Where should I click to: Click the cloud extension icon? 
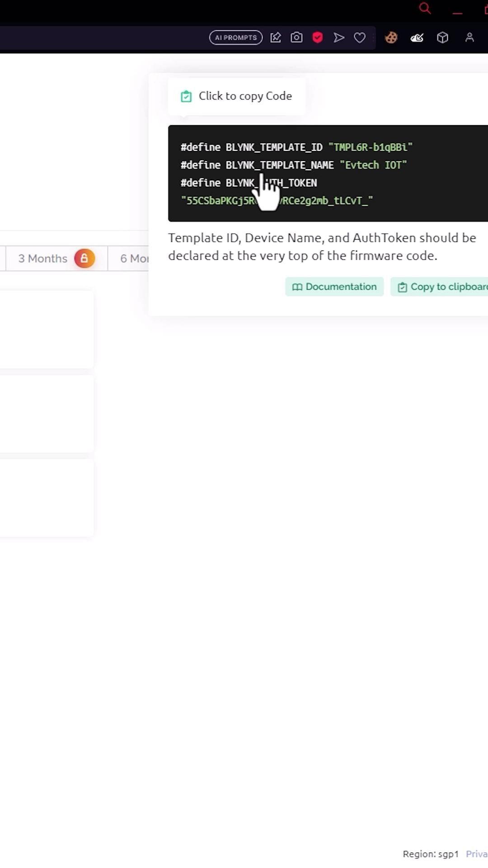(417, 38)
